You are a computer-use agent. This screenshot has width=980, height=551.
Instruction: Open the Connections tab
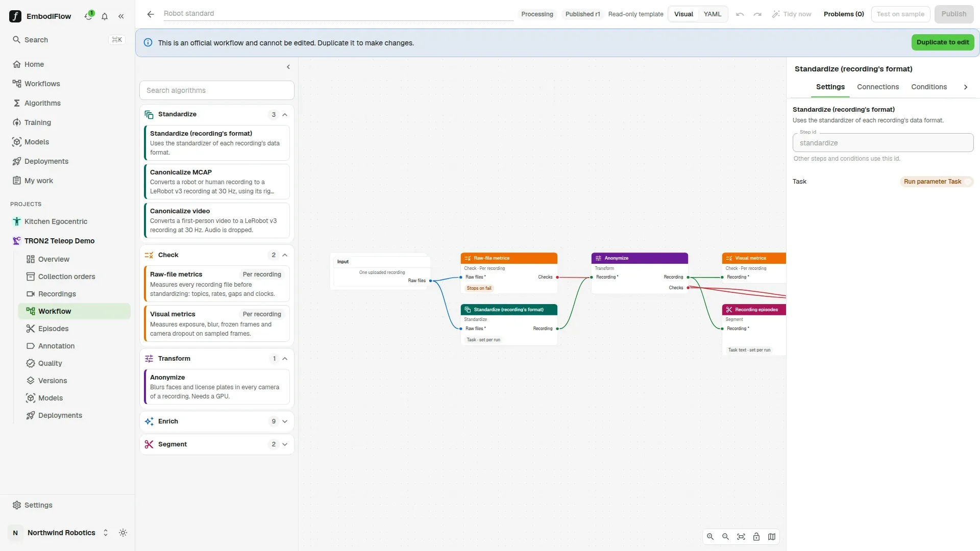pos(878,87)
